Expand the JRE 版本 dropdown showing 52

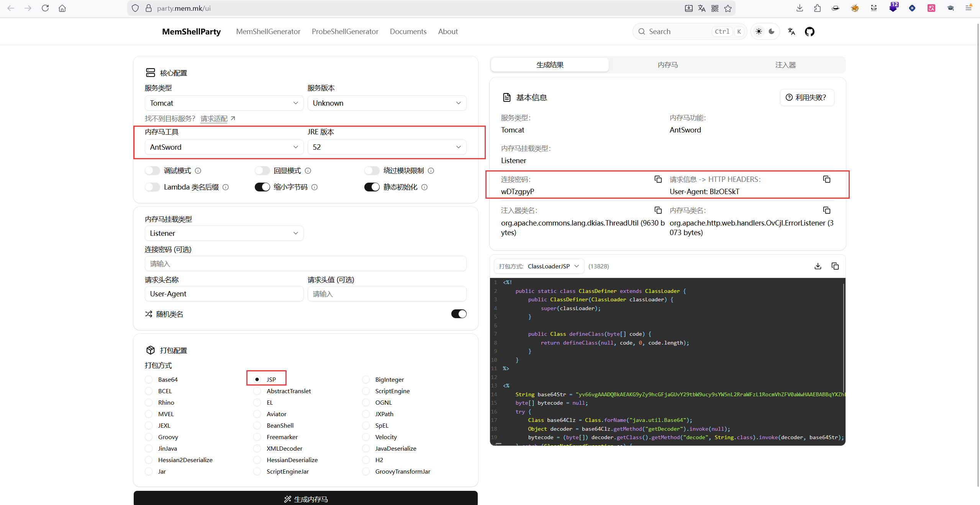tap(387, 147)
